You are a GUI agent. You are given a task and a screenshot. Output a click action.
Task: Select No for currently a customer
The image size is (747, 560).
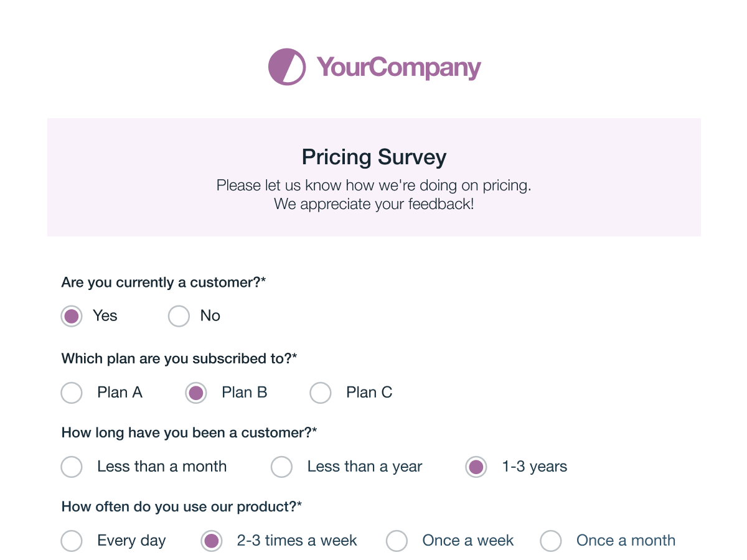[179, 316]
